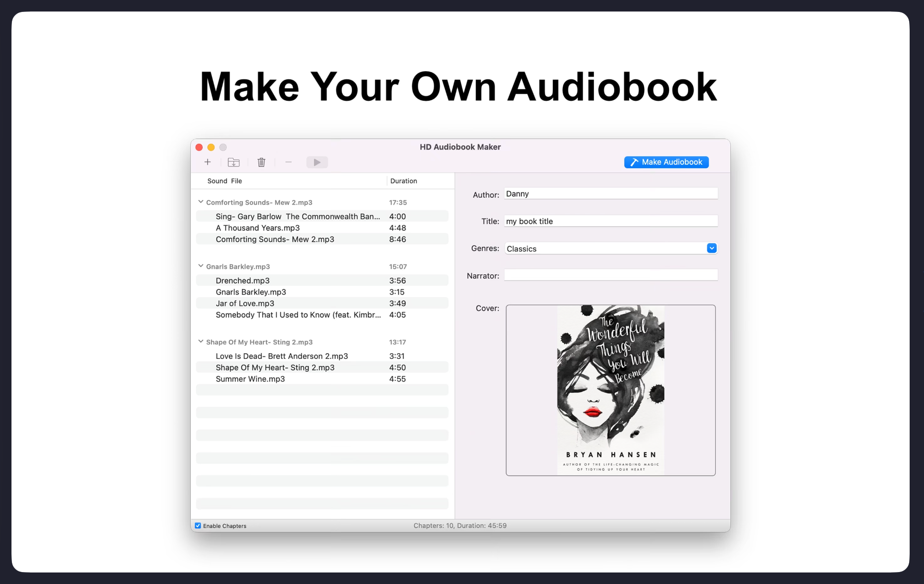Select Summer Wine.mp3 in the list
The image size is (924, 584).
click(x=250, y=379)
